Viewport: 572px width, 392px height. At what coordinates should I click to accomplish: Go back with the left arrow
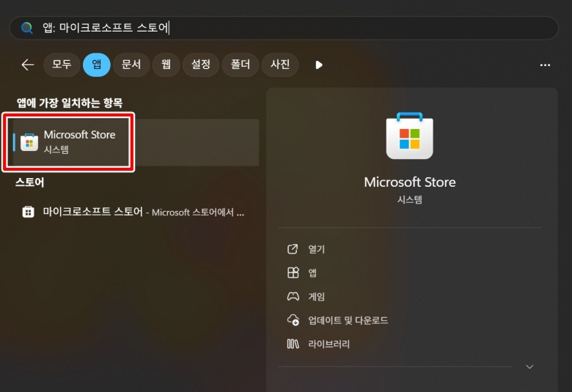[x=28, y=65]
